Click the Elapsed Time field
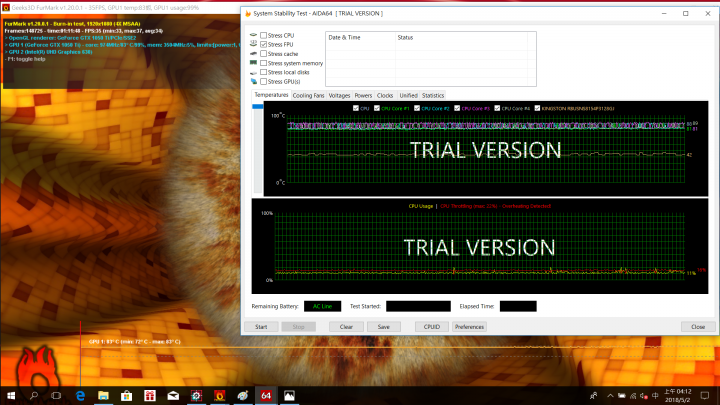Viewport: 720px width, 405px height. coord(518,306)
